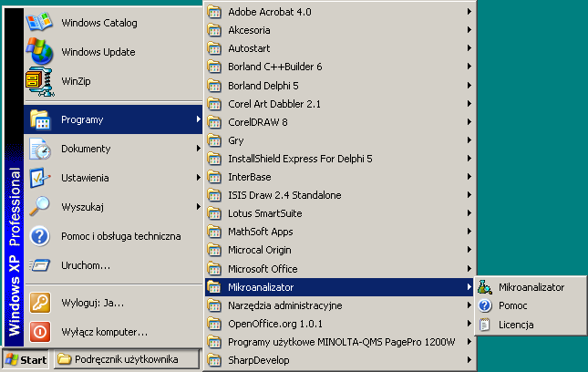Click Podręcznik użytkownika taskbar button
Viewport: 588px width, 372px height.
pyautogui.click(x=127, y=359)
